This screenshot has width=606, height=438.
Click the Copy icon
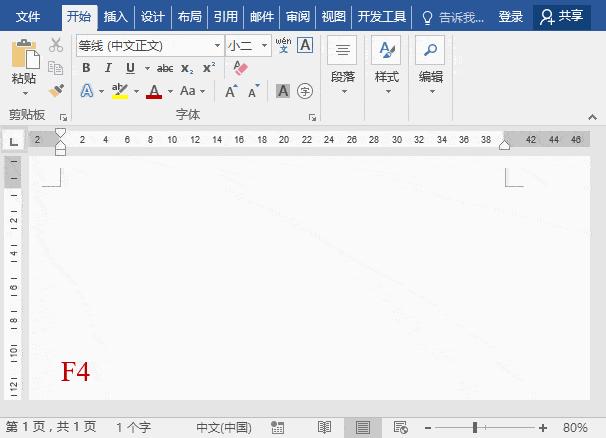(x=56, y=68)
